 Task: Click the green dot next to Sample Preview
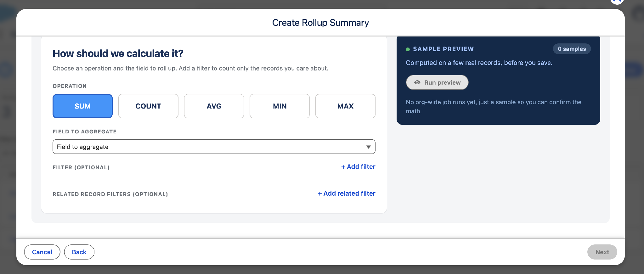click(x=408, y=49)
